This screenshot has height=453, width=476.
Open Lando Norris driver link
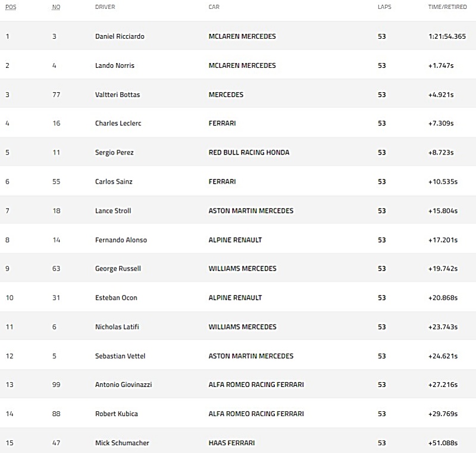[x=114, y=65]
